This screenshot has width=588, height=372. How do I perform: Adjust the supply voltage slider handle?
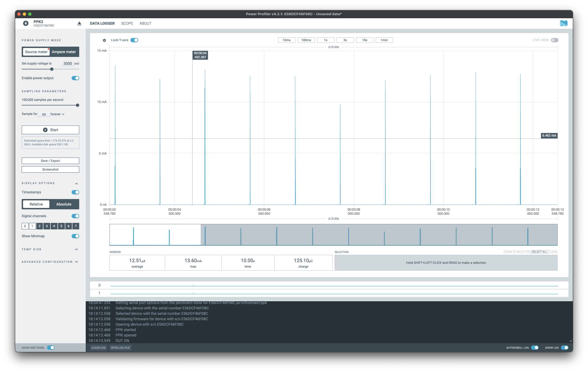(x=52, y=69)
